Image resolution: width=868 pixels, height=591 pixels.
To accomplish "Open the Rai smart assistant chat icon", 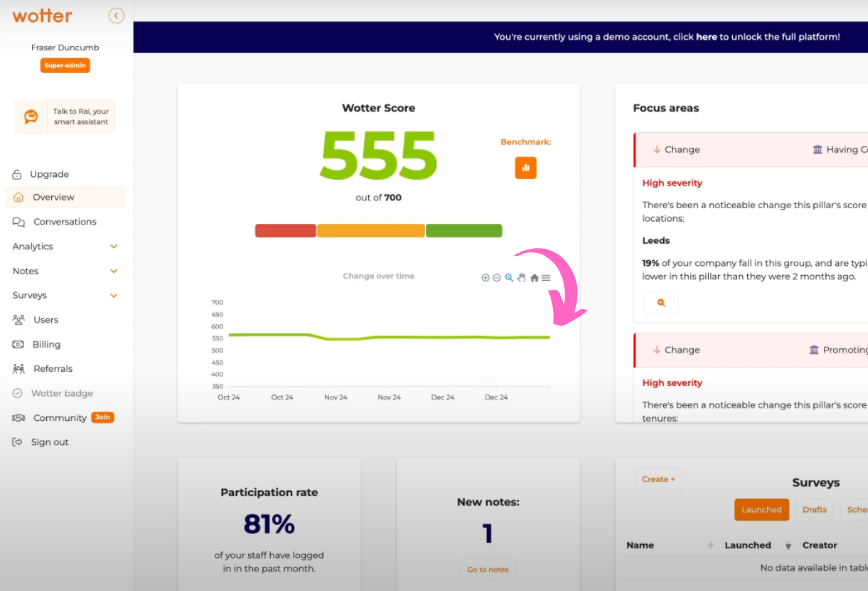I will pyautogui.click(x=31, y=116).
